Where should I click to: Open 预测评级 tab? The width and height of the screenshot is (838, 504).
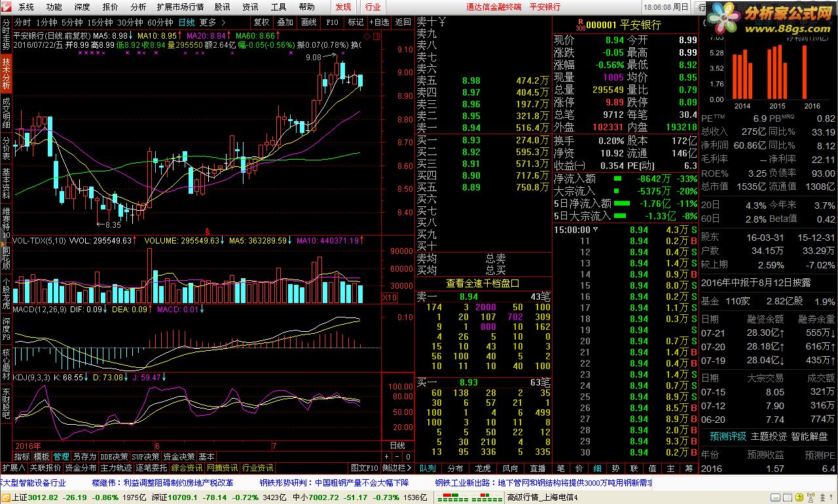[x=727, y=436]
